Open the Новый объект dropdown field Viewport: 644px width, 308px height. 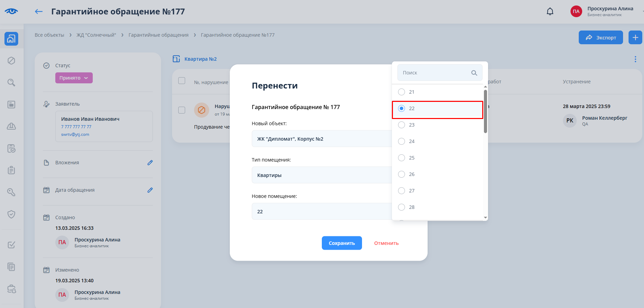click(x=321, y=139)
